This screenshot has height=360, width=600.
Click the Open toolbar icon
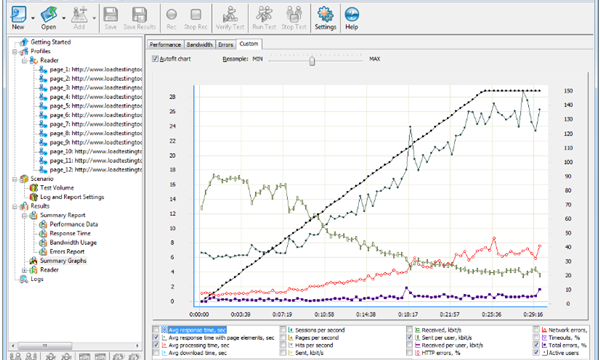[49, 15]
